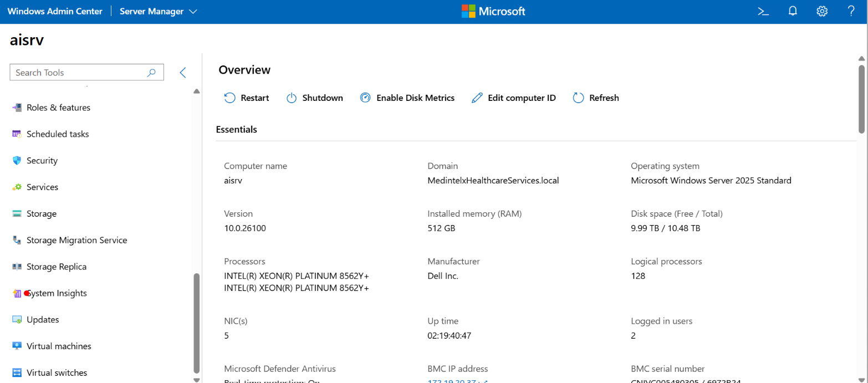Click the Overview heading
The width and height of the screenshot is (868, 383).
[244, 70]
